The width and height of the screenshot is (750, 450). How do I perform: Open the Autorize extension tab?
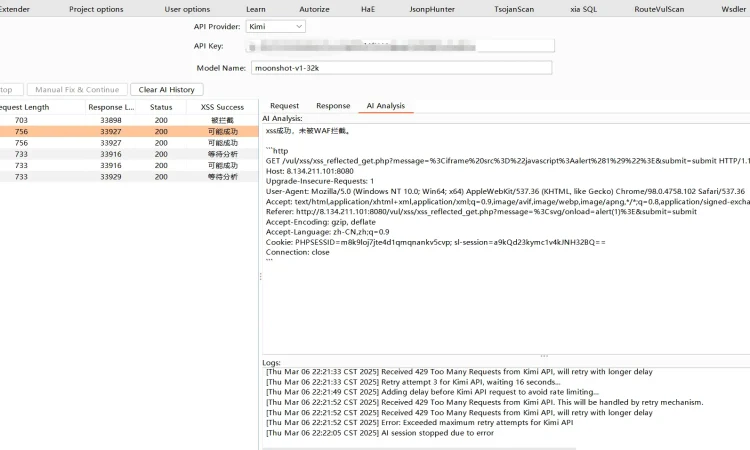(314, 9)
